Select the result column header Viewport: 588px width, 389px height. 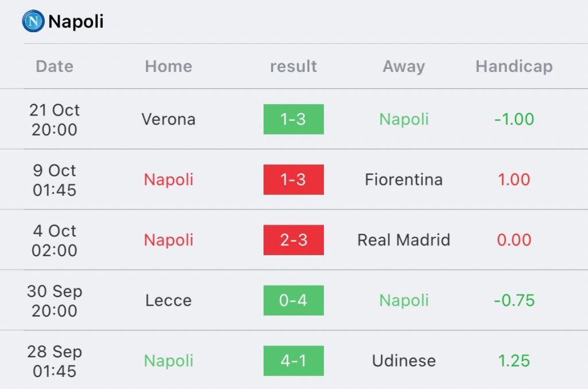pos(293,67)
